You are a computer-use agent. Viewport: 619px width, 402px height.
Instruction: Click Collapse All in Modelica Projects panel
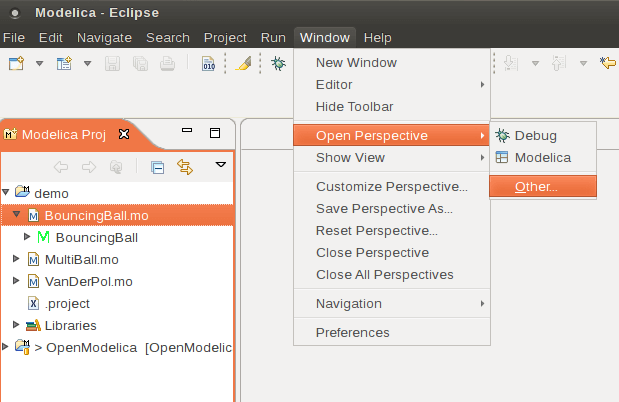[x=157, y=167]
